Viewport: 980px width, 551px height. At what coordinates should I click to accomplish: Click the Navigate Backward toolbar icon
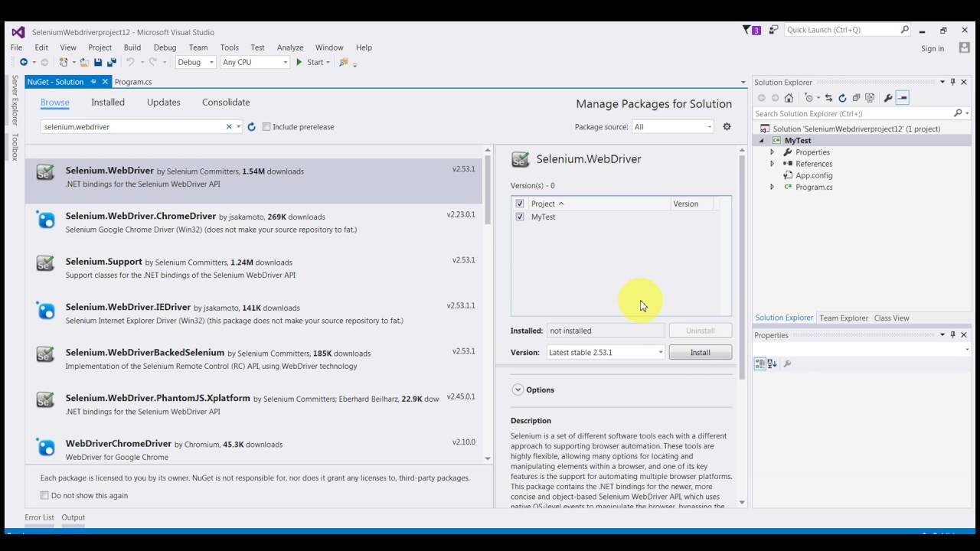[x=24, y=62]
